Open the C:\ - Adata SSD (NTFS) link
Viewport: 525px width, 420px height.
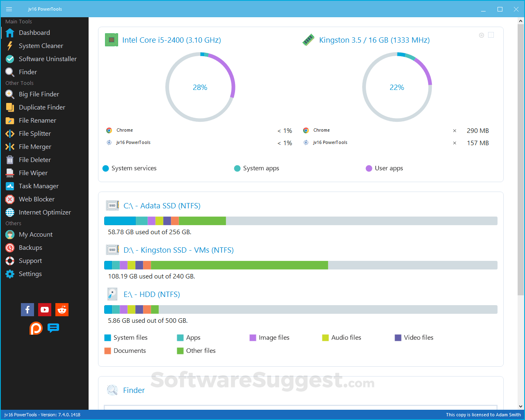162,206
